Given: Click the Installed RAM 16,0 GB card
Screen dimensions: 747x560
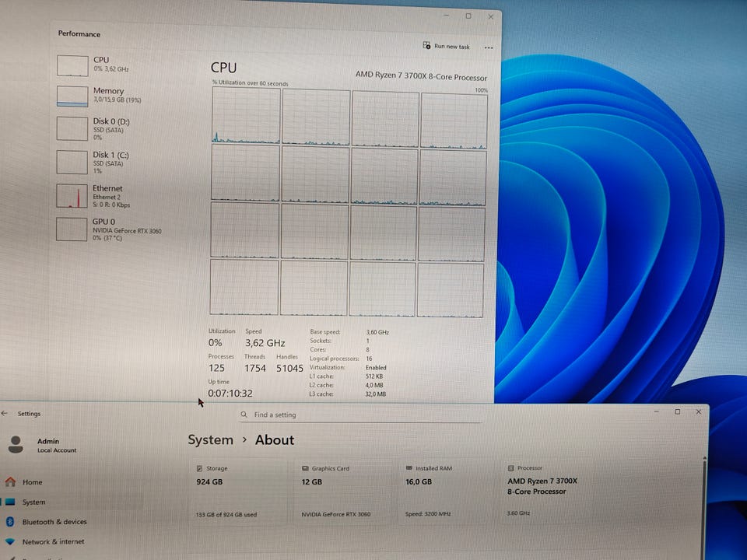Looking at the screenshot, I should tap(445, 492).
